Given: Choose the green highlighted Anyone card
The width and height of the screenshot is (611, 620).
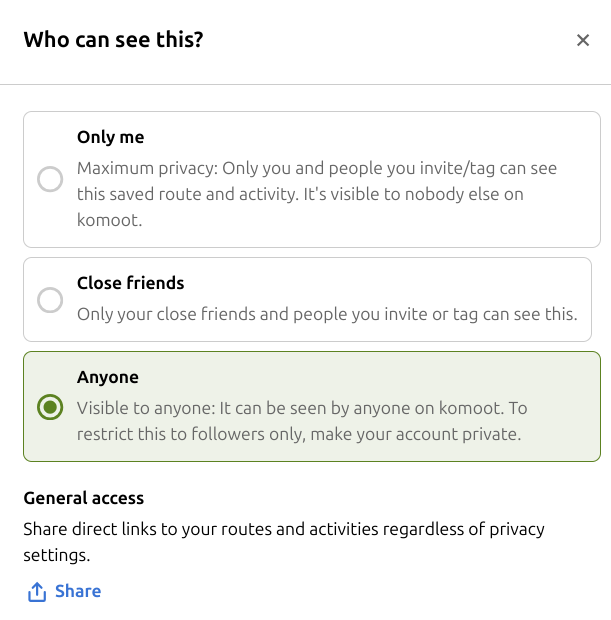Looking at the screenshot, I should [x=312, y=406].
